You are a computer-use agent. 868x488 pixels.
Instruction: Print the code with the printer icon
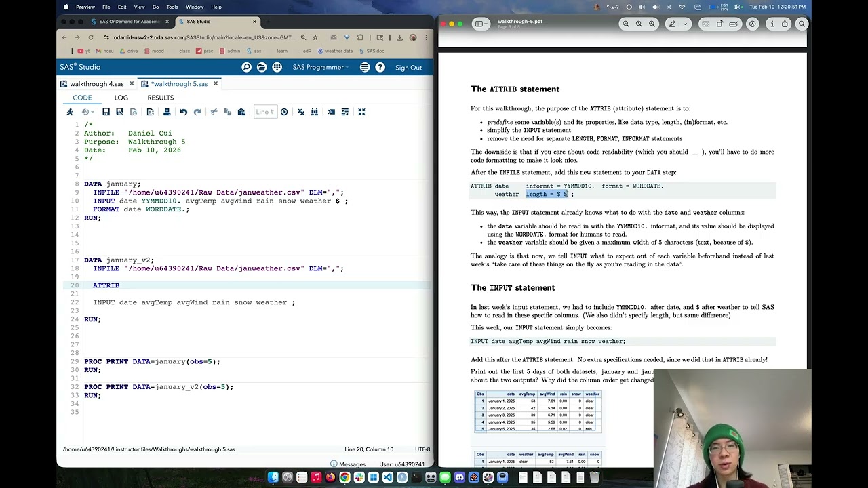pyautogui.click(x=167, y=112)
